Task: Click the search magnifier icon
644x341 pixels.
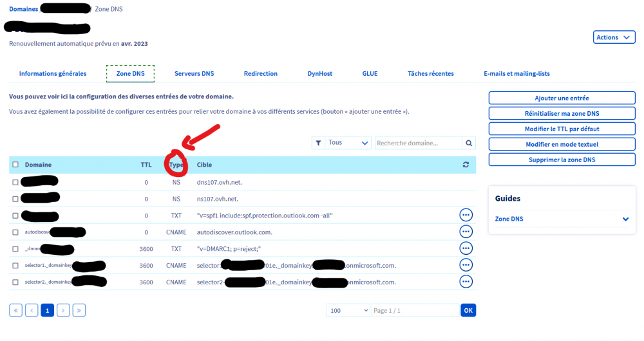Action: click(x=469, y=143)
